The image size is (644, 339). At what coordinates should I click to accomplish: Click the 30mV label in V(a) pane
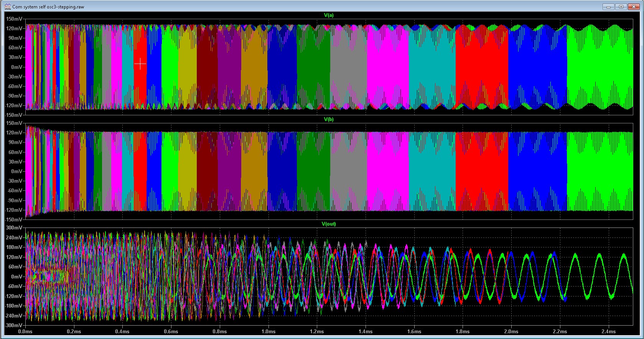(16, 57)
